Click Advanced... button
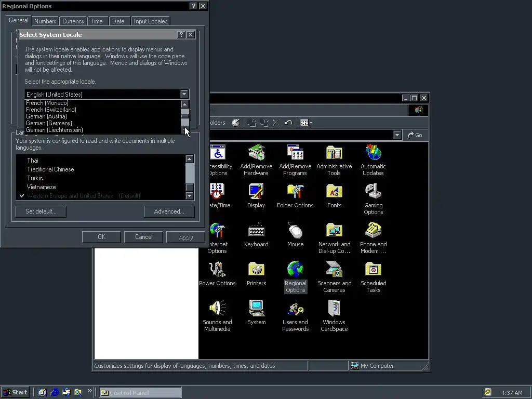The height and width of the screenshot is (399, 532). point(169,211)
